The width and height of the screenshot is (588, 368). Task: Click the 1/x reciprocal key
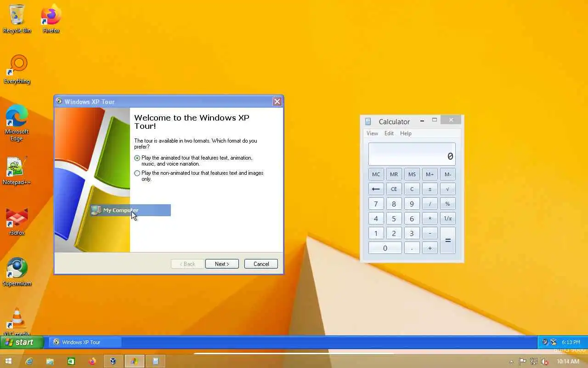tap(448, 218)
